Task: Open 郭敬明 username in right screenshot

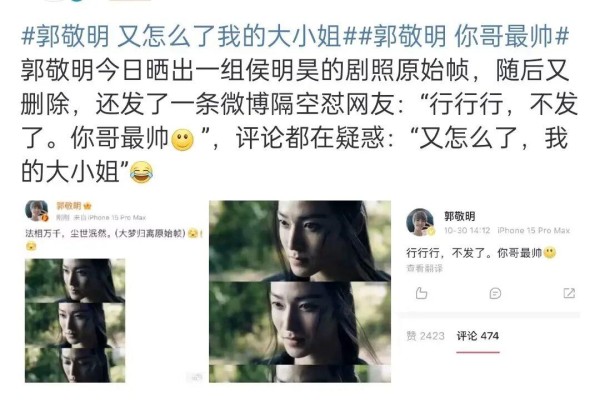Action: click(x=460, y=216)
